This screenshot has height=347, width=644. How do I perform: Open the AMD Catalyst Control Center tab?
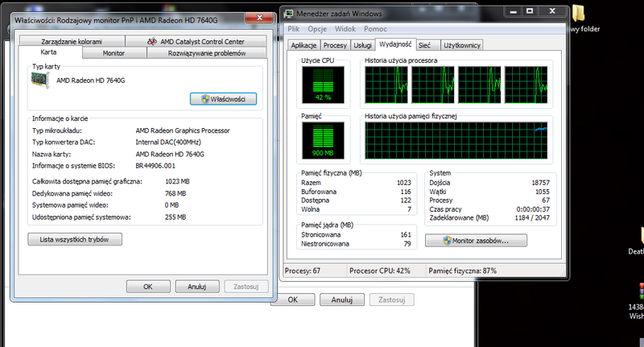tap(196, 42)
